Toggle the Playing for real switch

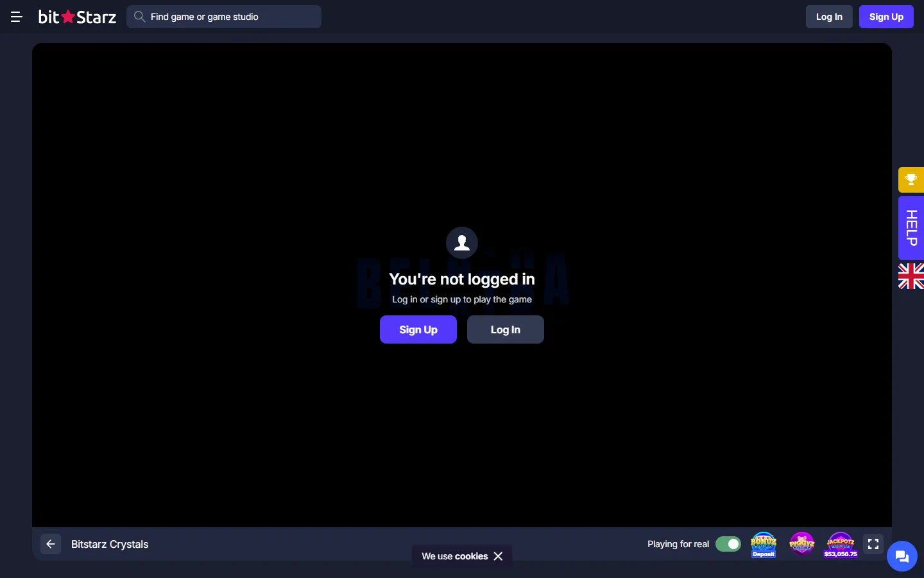click(x=728, y=544)
